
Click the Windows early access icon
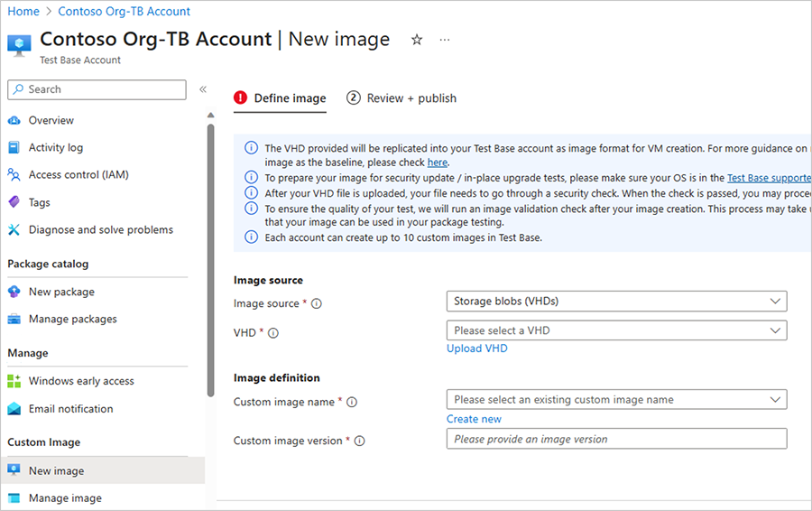14,381
